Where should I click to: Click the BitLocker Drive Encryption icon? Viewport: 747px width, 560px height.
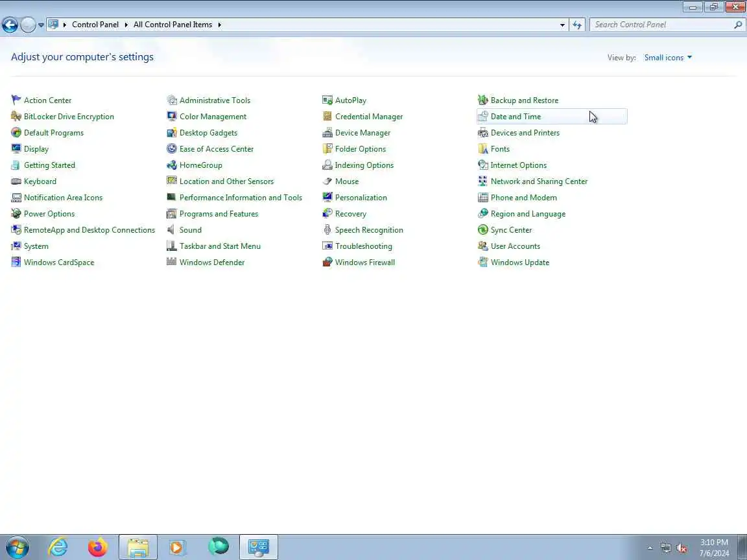16,116
